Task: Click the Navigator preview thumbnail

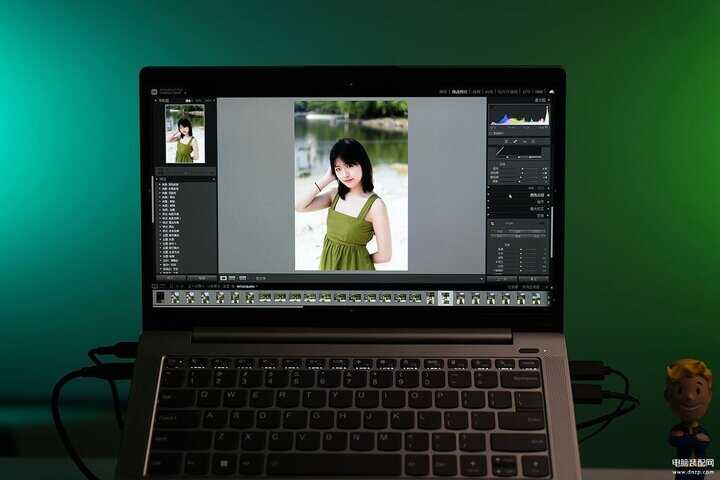Action: [x=185, y=134]
